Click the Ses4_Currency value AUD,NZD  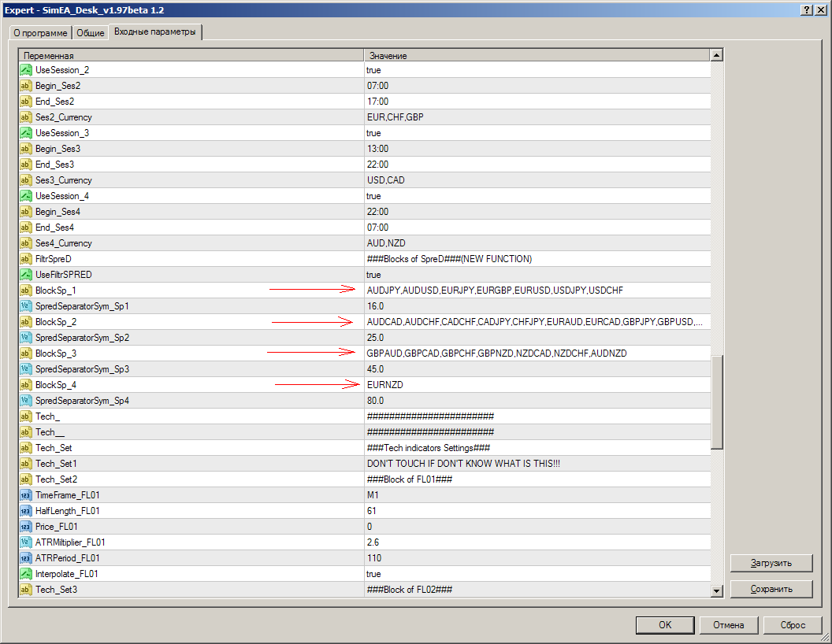coord(386,243)
